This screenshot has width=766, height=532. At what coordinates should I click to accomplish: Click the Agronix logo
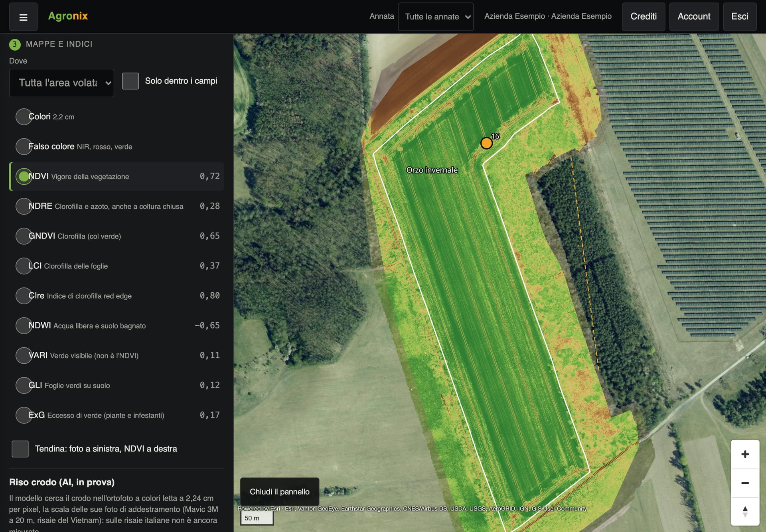pos(68,16)
